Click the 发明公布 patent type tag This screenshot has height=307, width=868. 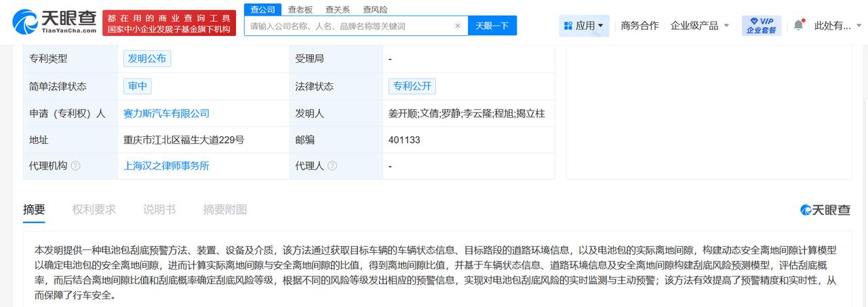point(147,59)
